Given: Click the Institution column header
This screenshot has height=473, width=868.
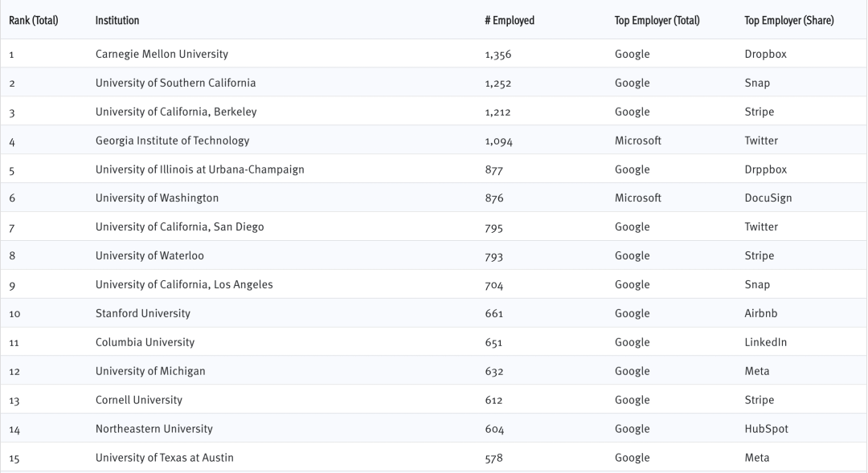Looking at the screenshot, I should (x=117, y=20).
